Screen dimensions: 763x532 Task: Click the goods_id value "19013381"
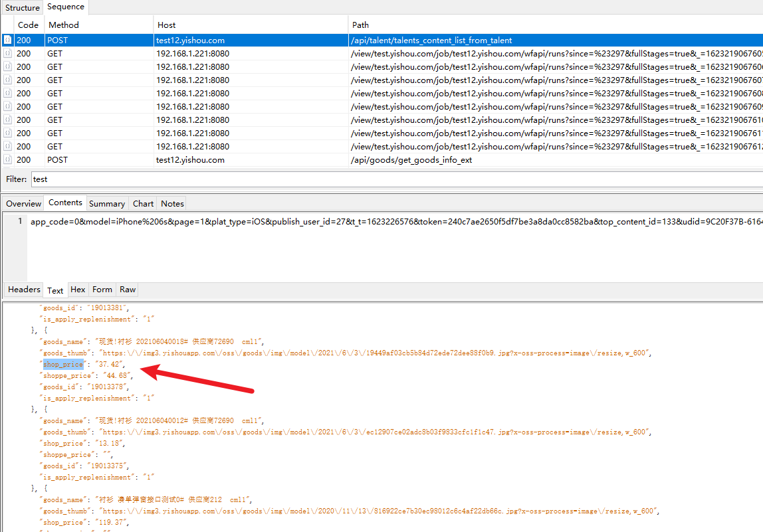pyautogui.click(x=107, y=308)
